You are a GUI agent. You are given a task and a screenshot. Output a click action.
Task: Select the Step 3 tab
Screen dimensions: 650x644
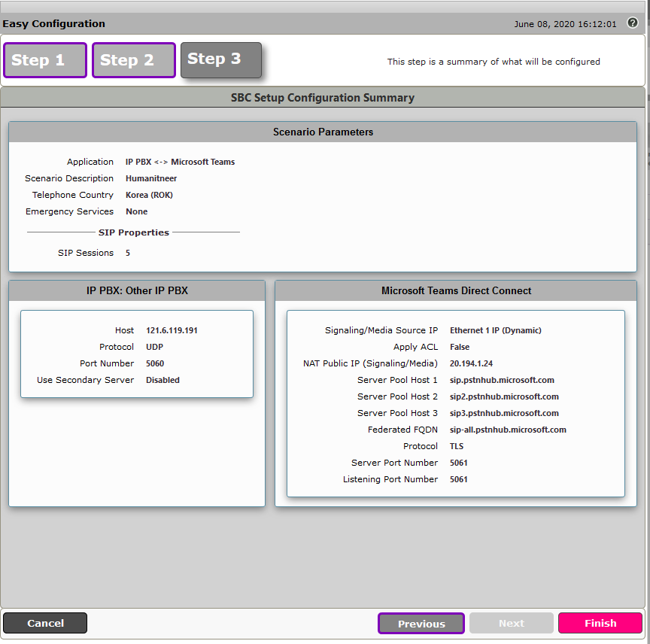(x=221, y=59)
